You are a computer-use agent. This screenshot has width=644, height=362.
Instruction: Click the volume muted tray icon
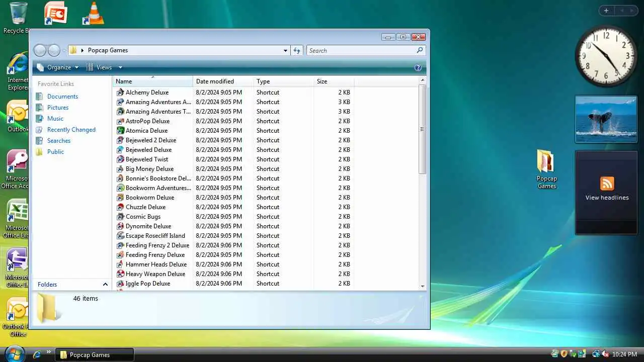click(605, 354)
